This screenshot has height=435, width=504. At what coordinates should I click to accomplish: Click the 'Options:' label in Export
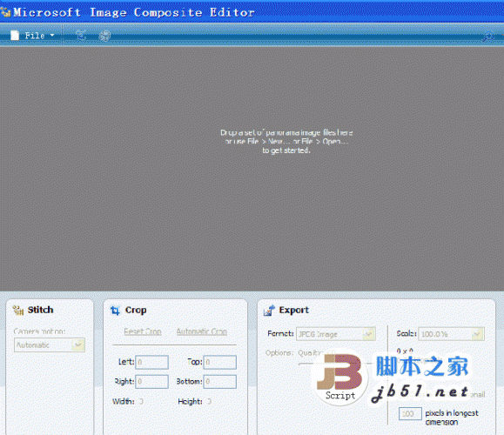(x=279, y=352)
